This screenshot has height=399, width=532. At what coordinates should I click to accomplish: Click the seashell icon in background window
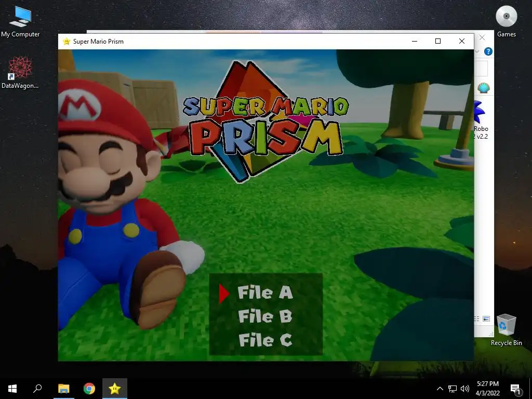tap(484, 88)
